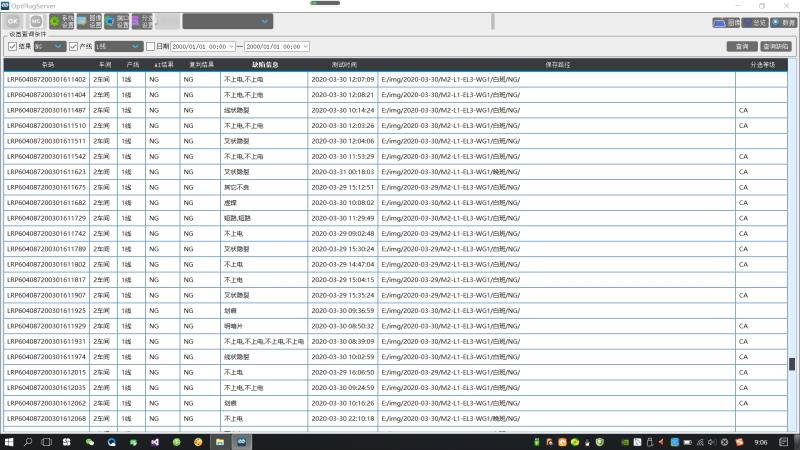The width and height of the screenshot is (800, 450).
Task: Click test time 2020-03-30 10:16:26 cell
Action: click(343, 403)
